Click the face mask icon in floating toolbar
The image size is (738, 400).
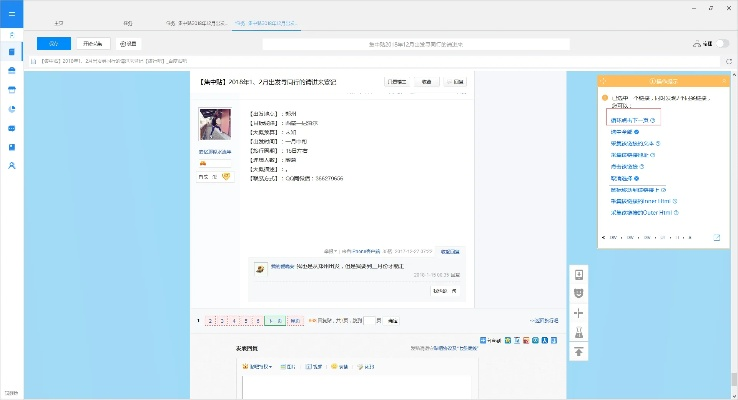coord(579,294)
